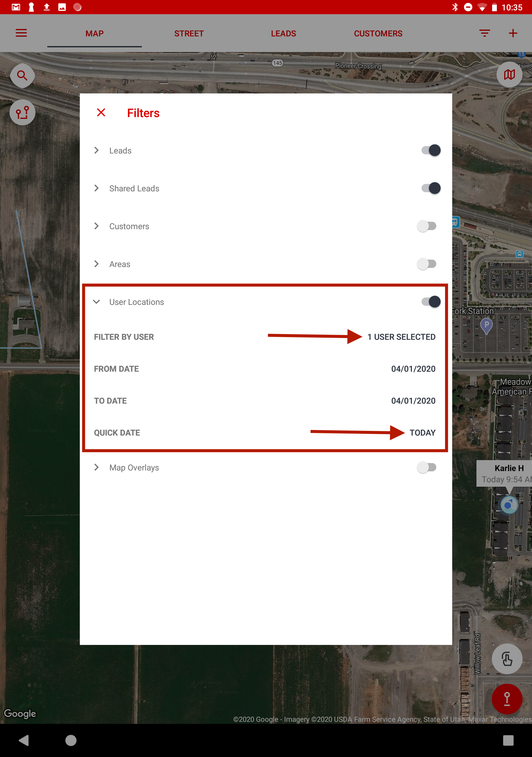
Task: Enable the Map Overlays switch
Action: 426,468
